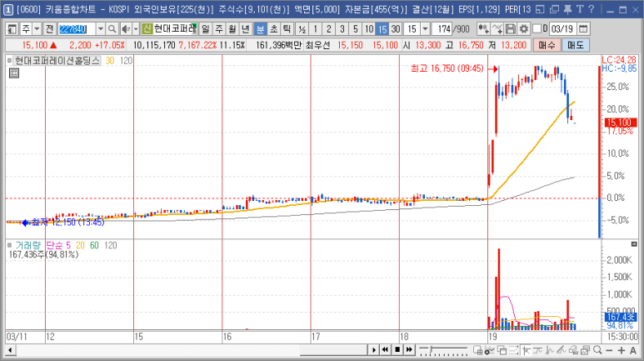
Task: Click the title bar T text icon
Action: pyautogui.click(x=580, y=9)
